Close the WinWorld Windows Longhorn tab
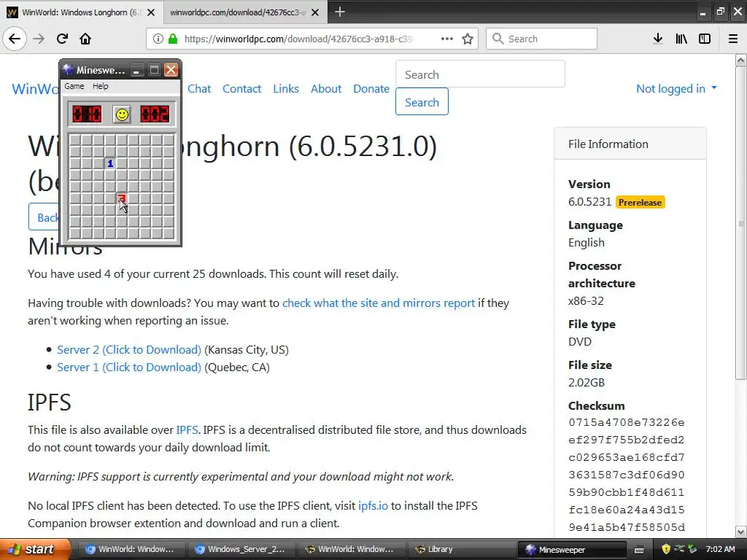The image size is (747, 560). [x=150, y=12]
